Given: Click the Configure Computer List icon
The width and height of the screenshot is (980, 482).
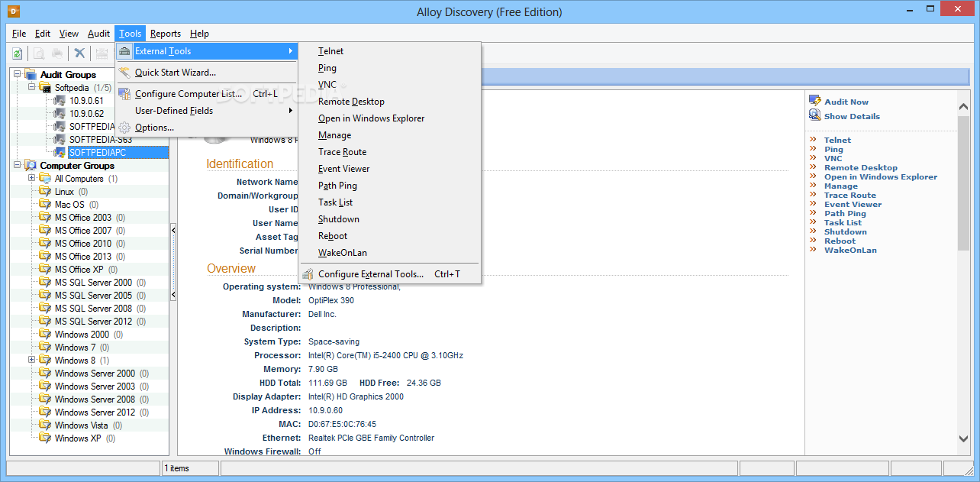Looking at the screenshot, I should [124, 94].
